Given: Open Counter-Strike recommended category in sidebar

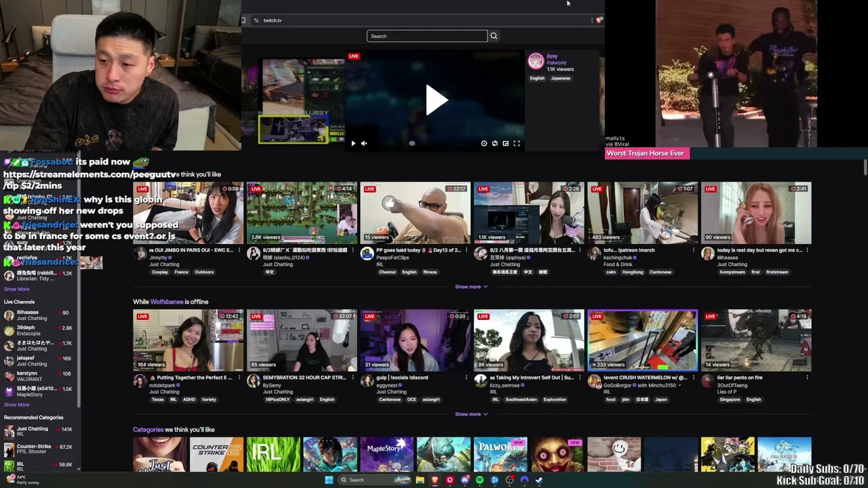Looking at the screenshot, I should (41, 449).
